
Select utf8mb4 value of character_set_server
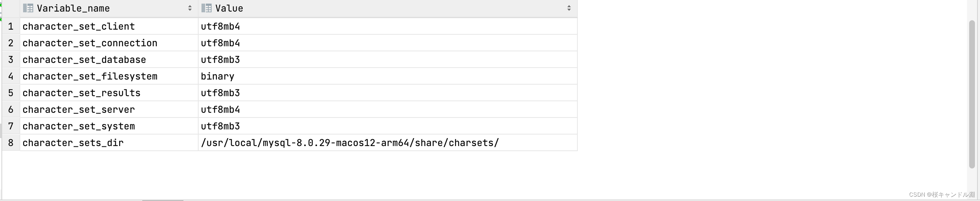[x=388, y=110]
